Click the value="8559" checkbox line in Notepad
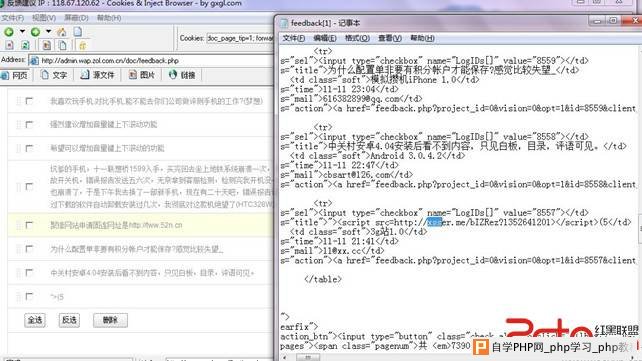 coord(434,61)
